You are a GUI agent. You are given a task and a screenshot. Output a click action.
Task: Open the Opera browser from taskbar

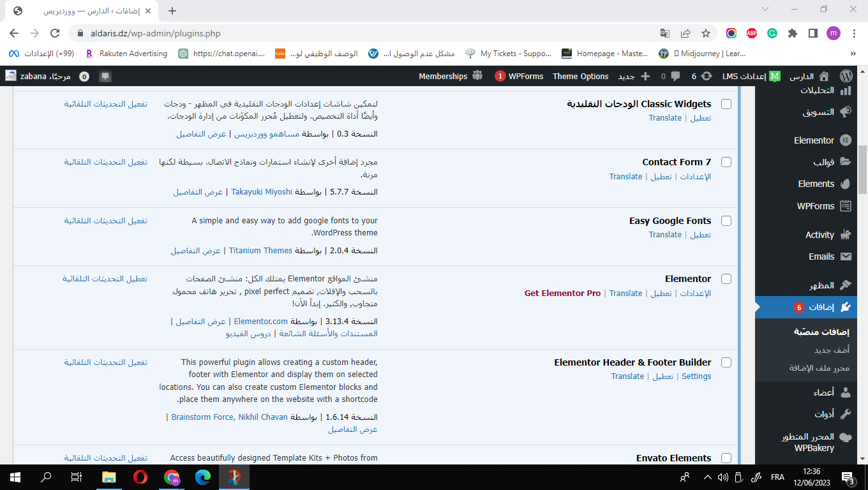(x=140, y=477)
